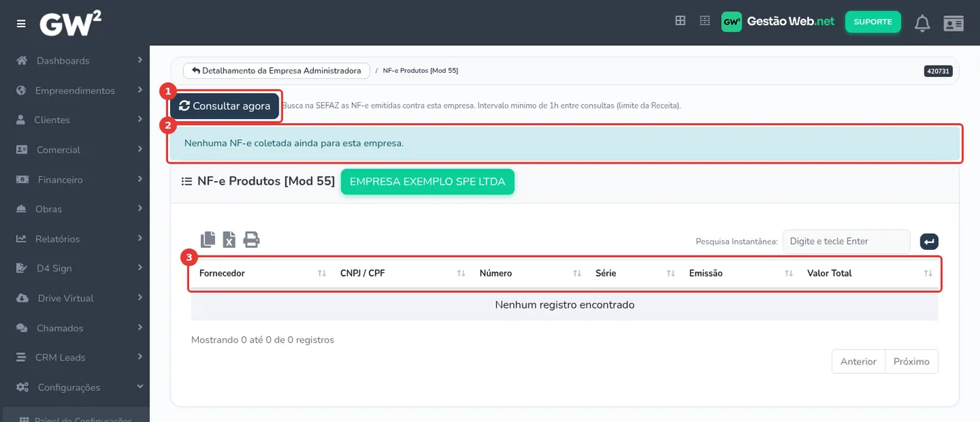
Task: Click the Consultar agora button
Action: (225, 106)
